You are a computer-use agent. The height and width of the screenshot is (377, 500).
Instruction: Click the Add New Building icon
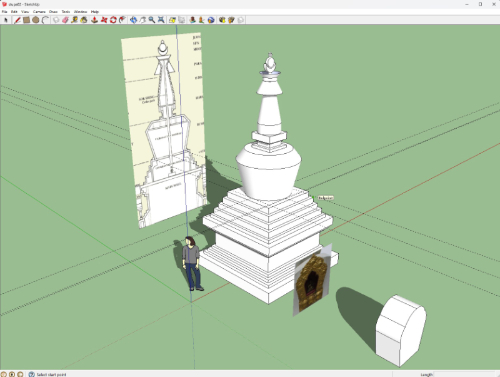(x=192, y=20)
